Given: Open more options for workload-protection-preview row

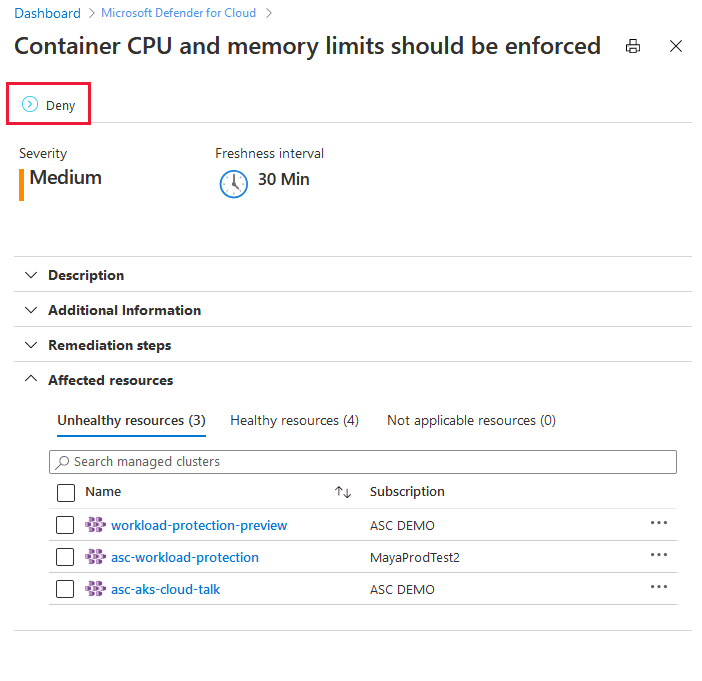Looking at the screenshot, I should (x=659, y=523).
